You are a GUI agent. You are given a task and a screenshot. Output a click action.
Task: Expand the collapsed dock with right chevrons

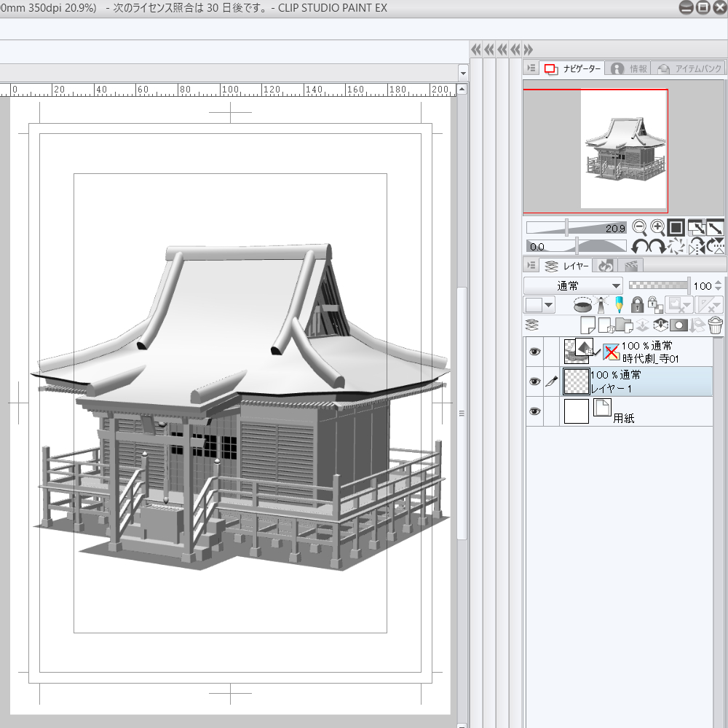pos(528,50)
